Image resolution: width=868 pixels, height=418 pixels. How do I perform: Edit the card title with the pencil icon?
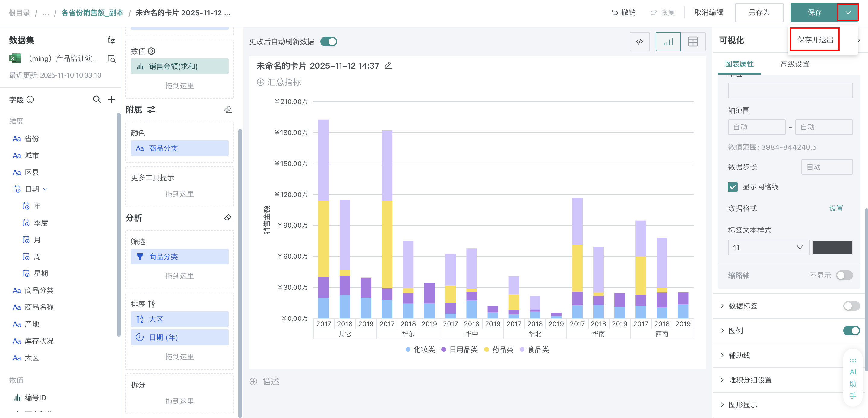388,65
